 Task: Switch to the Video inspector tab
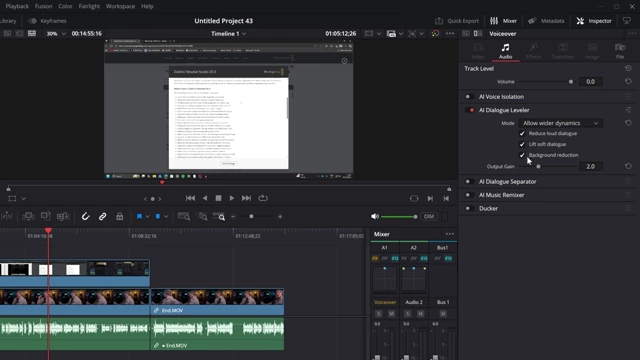478,51
